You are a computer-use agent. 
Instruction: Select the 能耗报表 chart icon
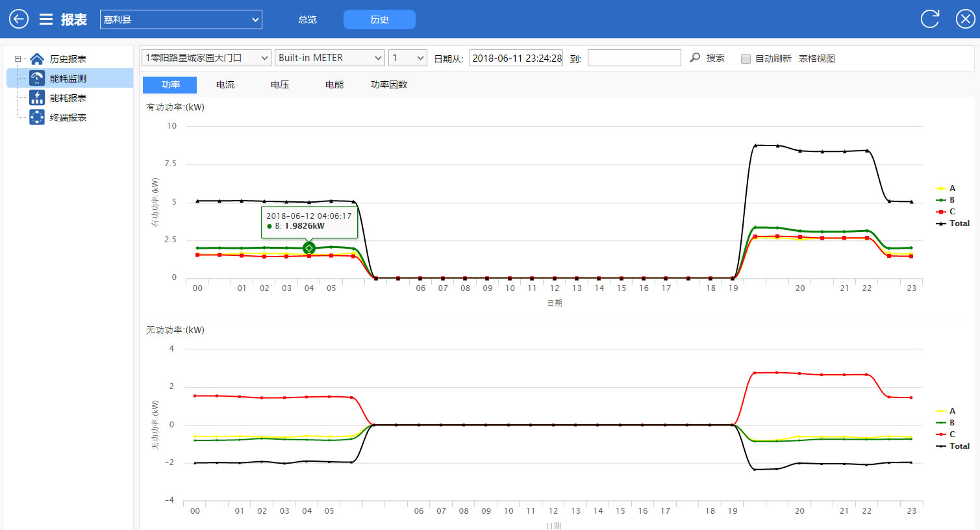37,98
